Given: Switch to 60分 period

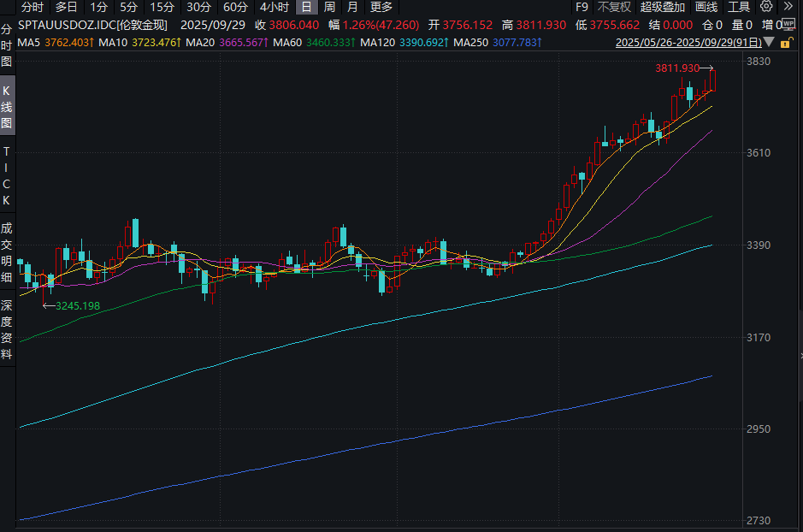Looking at the screenshot, I should coord(236,7).
